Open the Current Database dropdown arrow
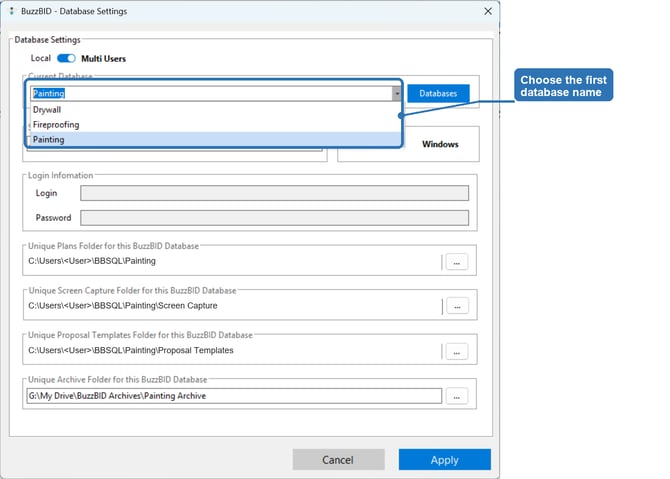Image resolution: width=670 pixels, height=479 pixels. click(x=397, y=94)
